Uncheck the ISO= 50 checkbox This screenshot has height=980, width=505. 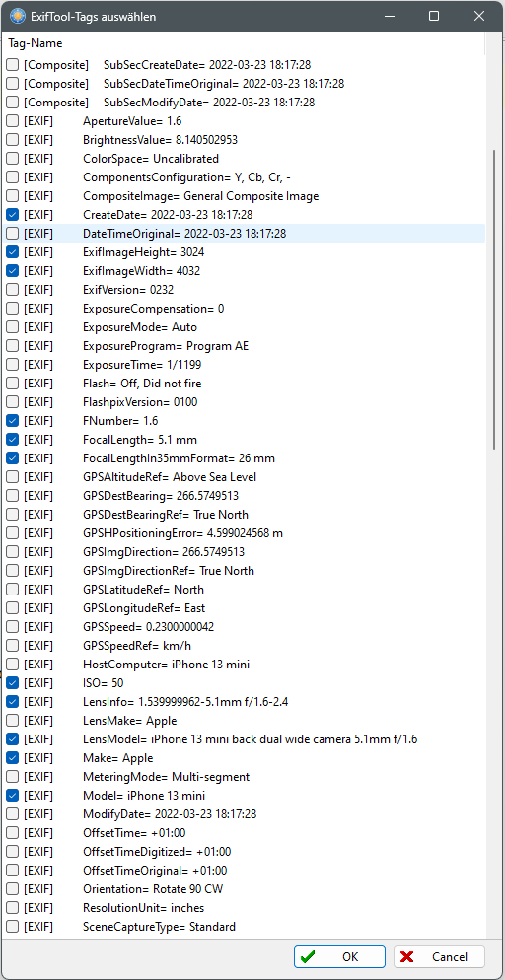click(x=13, y=683)
